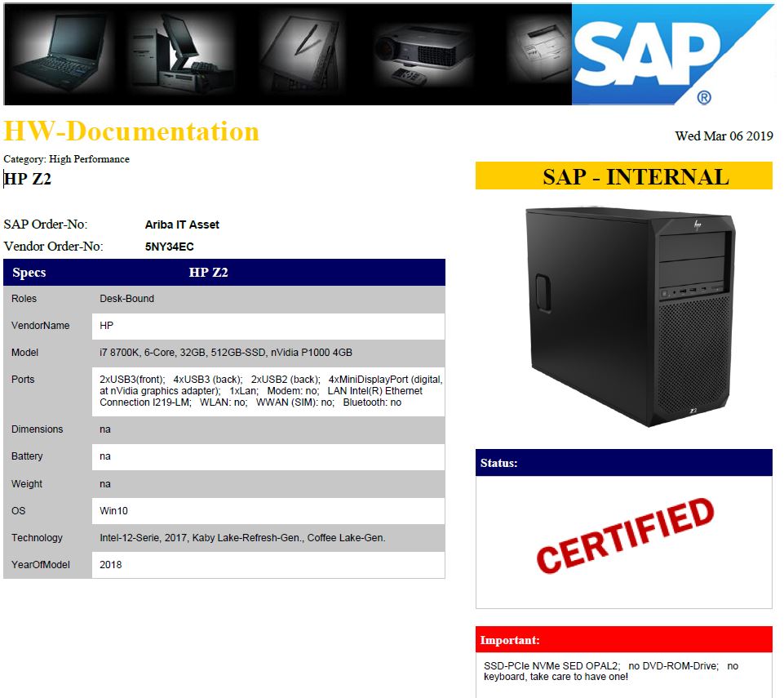Click the Dimensions value na
Image resolution: width=784 pixels, height=698 pixels.
105,429
